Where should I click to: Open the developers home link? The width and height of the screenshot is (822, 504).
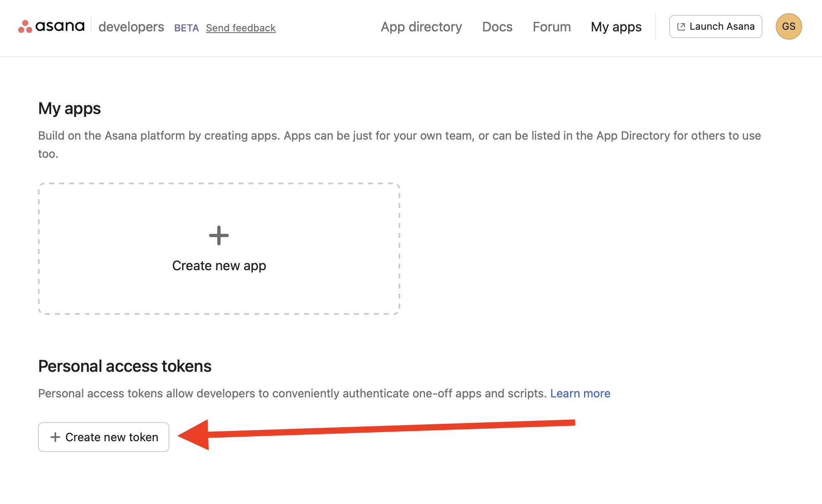coord(131,27)
